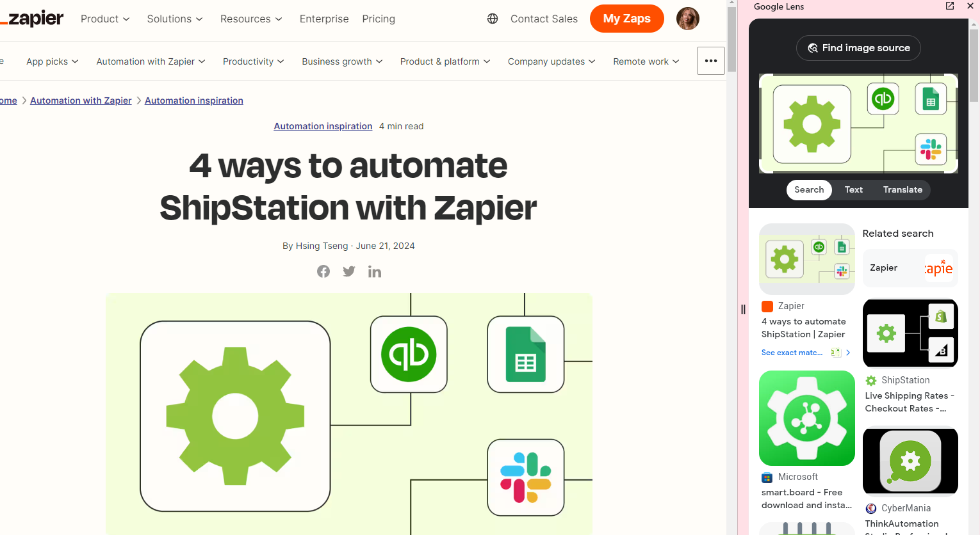This screenshot has height=535, width=980.
Task: Click the ShipStation favicon in Lens results
Action: coord(871,380)
